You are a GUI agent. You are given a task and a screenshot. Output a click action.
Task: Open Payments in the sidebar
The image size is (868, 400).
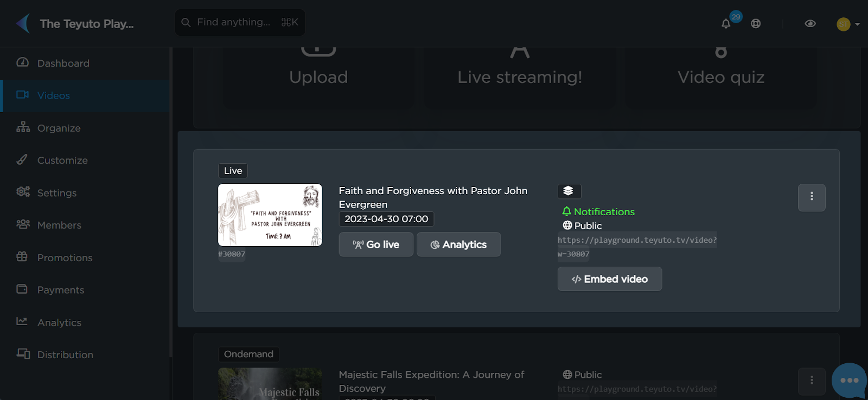click(x=85, y=290)
